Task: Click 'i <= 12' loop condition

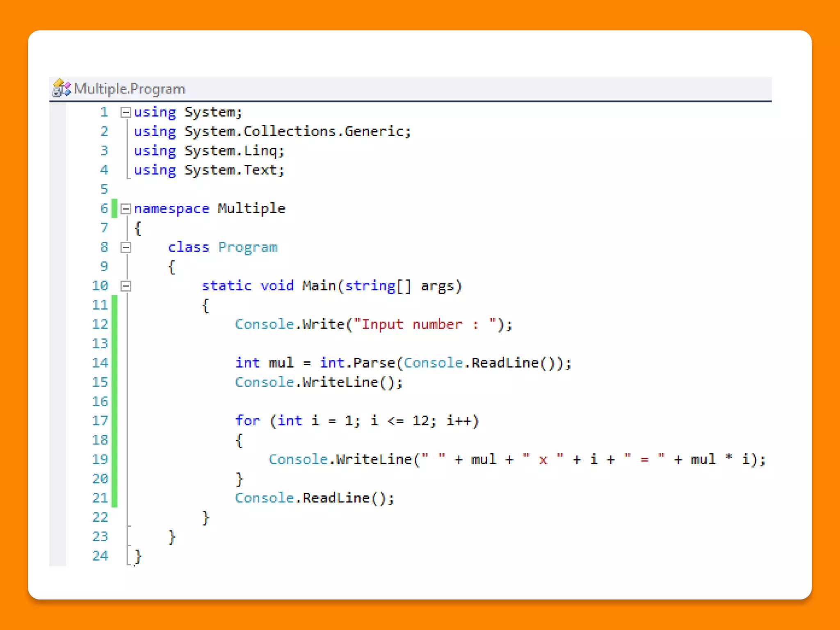Action: click(399, 421)
